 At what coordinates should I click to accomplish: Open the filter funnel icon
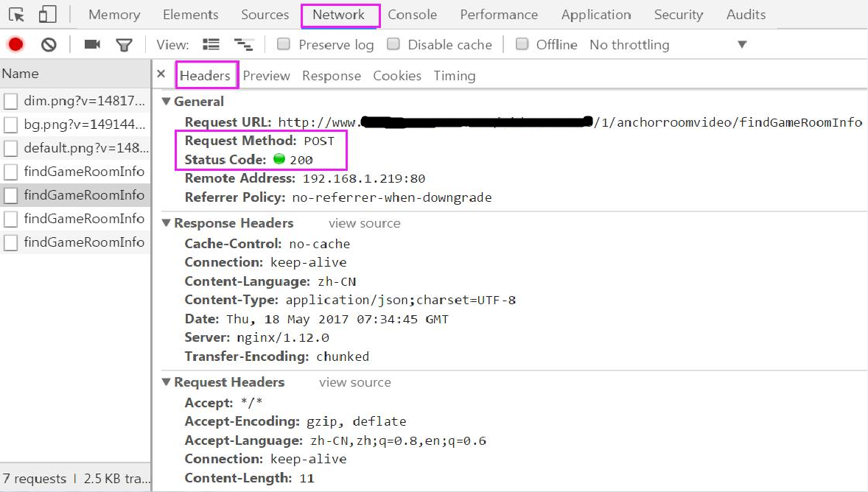tap(124, 45)
